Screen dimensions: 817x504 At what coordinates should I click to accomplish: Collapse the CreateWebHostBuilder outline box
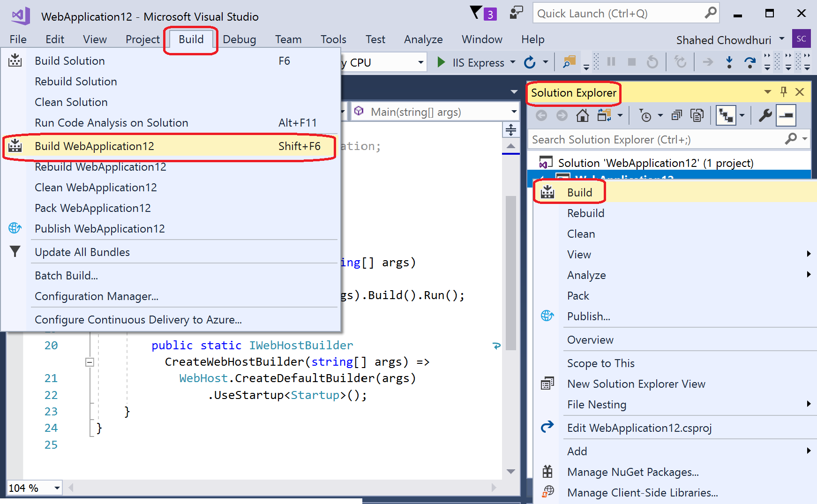coord(90,362)
